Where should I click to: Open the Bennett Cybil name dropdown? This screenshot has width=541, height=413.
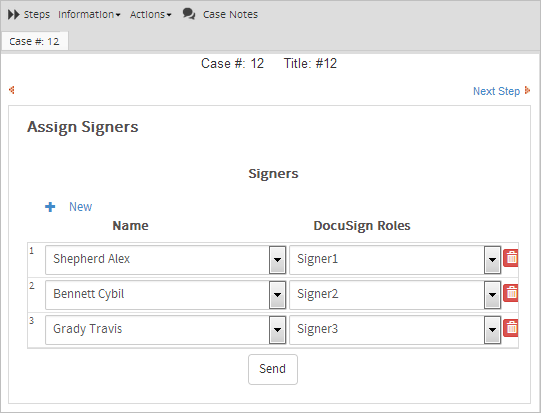point(277,295)
